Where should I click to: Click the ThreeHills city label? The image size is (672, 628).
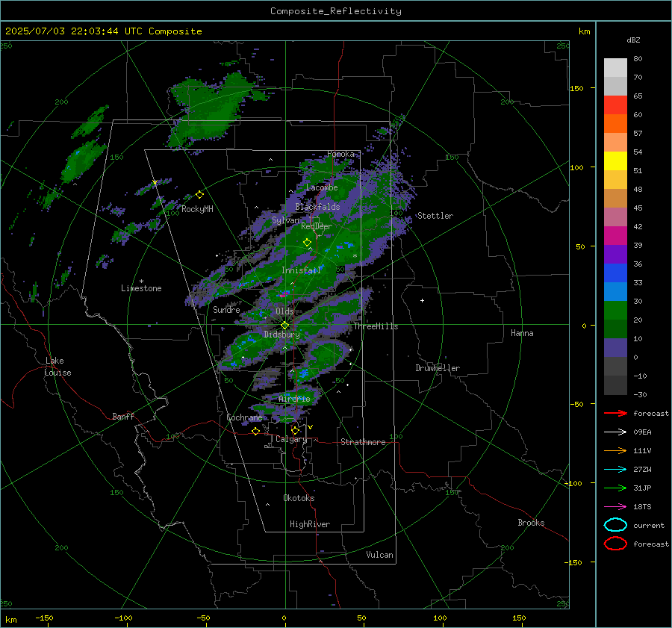(376, 326)
